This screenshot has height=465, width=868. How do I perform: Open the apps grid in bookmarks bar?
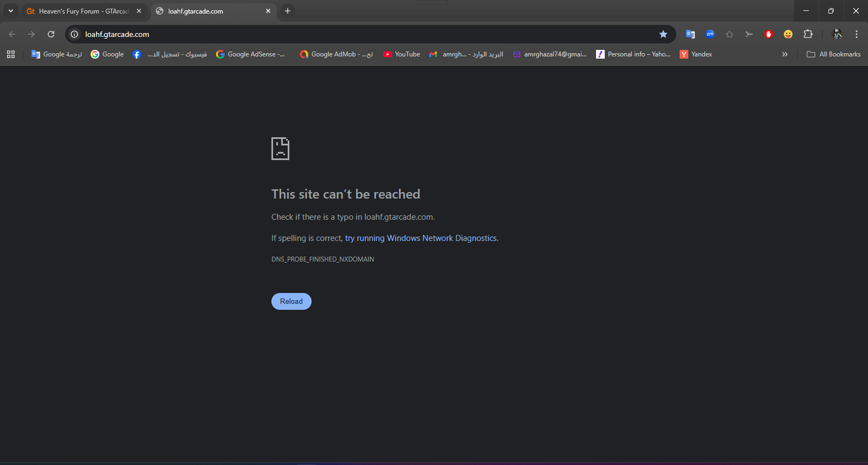11,54
